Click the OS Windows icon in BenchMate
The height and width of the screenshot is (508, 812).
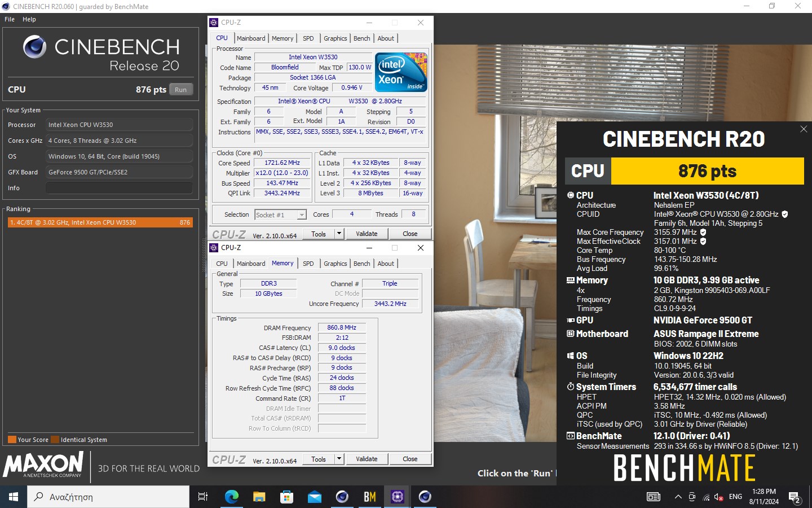pyautogui.click(x=570, y=356)
